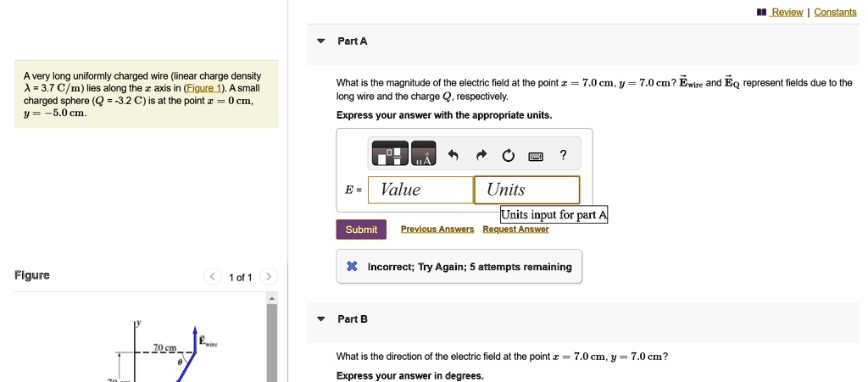Viewport: 868px width, 382px height.
Task: Click the Request Answer link
Action: pos(515,229)
